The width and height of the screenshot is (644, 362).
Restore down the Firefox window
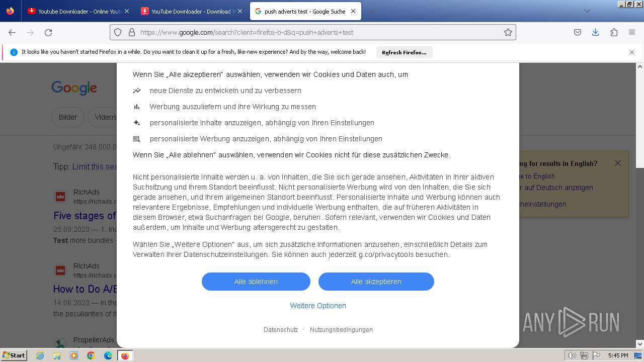[x=629, y=4]
